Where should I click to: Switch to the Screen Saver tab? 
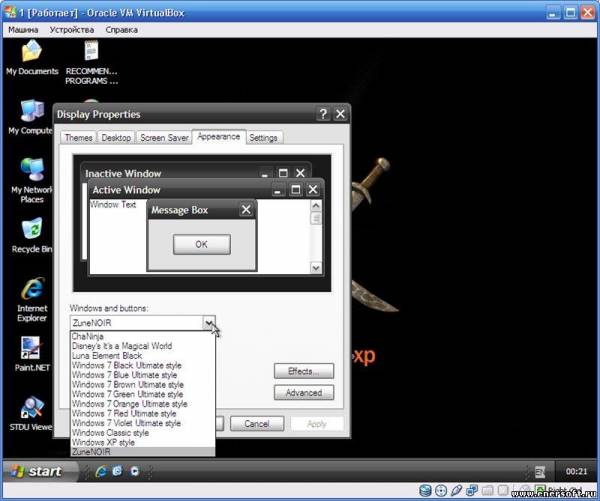[x=164, y=137]
